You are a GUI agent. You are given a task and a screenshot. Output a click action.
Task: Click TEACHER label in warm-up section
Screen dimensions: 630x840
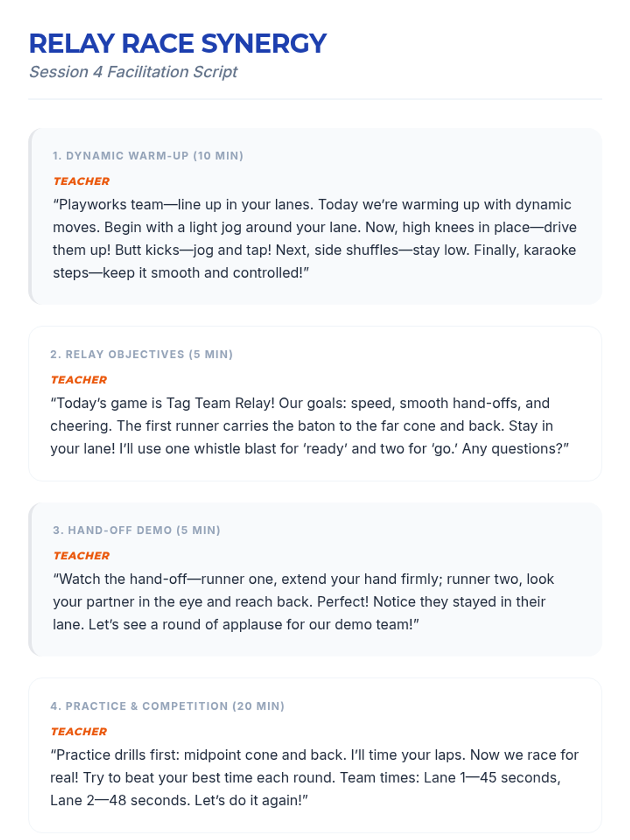coord(81,181)
